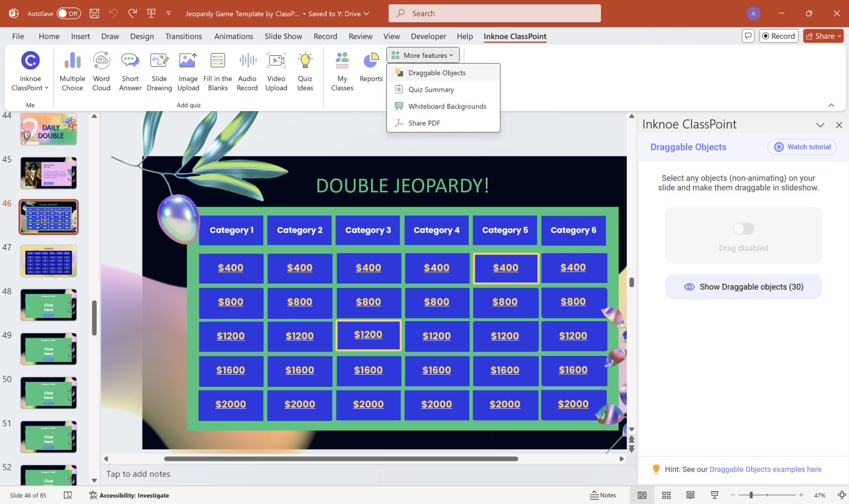Screen dimensions: 849x504
Task: Add a Short Answer question
Action: pos(130,70)
